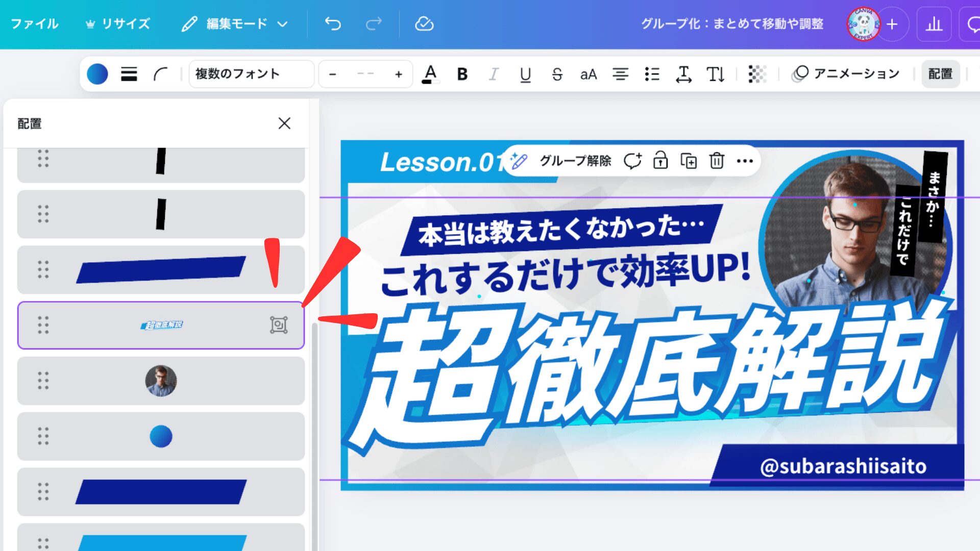Click the 本当は教えたくなかった banner text
This screenshot has width=980, height=551.
[561, 230]
